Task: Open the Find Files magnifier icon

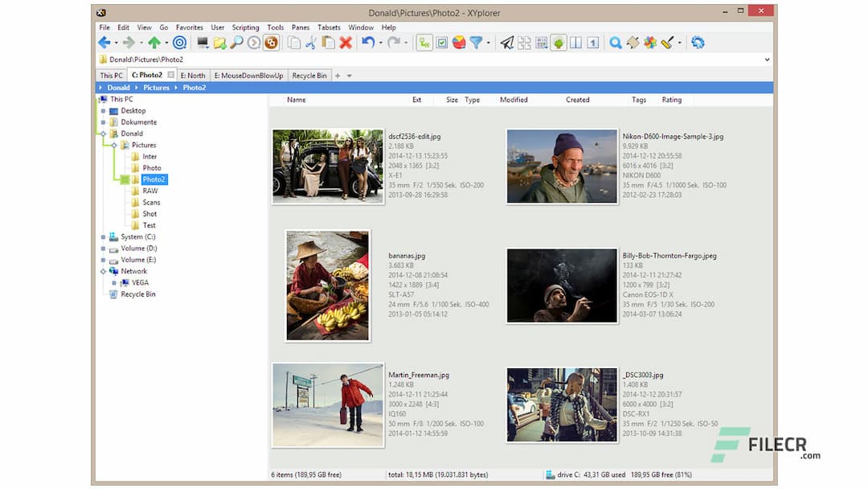Action: [616, 42]
